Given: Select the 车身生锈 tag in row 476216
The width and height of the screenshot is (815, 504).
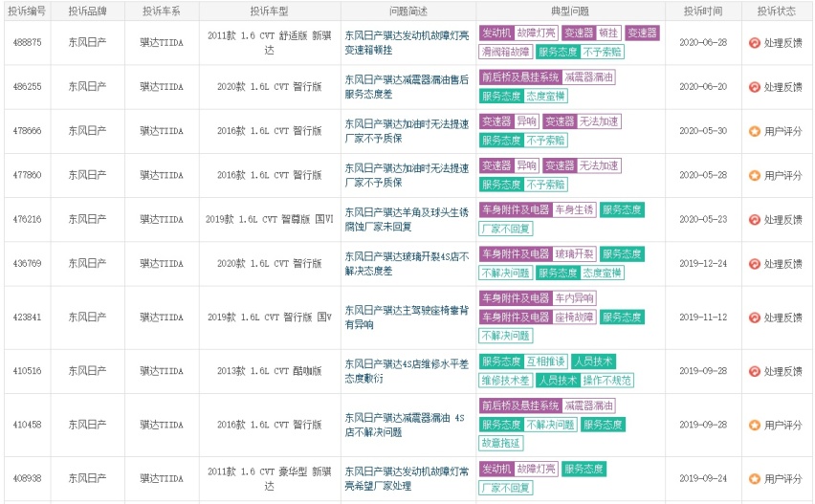Looking at the screenshot, I should pyautogui.click(x=574, y=209).
